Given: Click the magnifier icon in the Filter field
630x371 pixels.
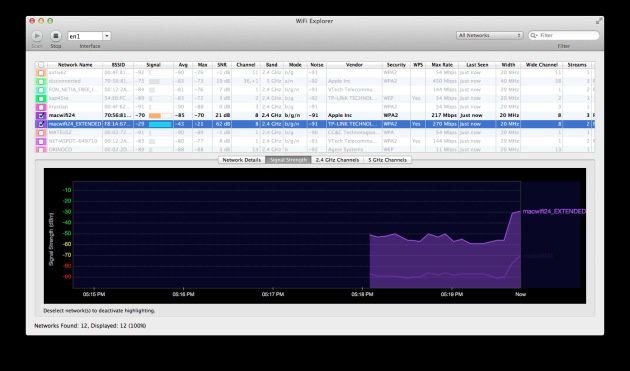Looking at the screenshot, I should coord(534,35).
